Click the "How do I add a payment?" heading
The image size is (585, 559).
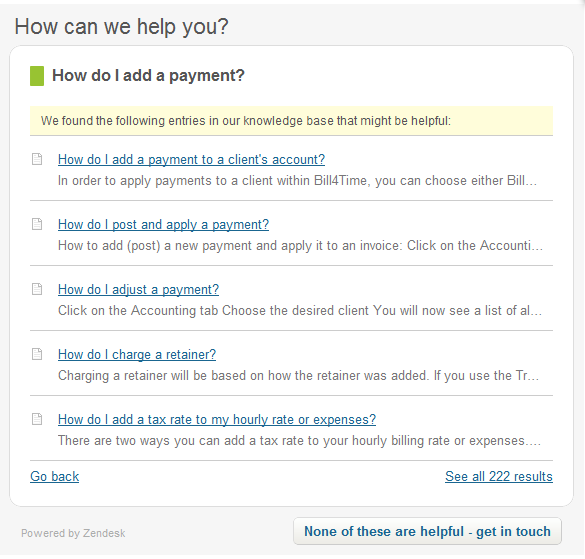point(148,75)
